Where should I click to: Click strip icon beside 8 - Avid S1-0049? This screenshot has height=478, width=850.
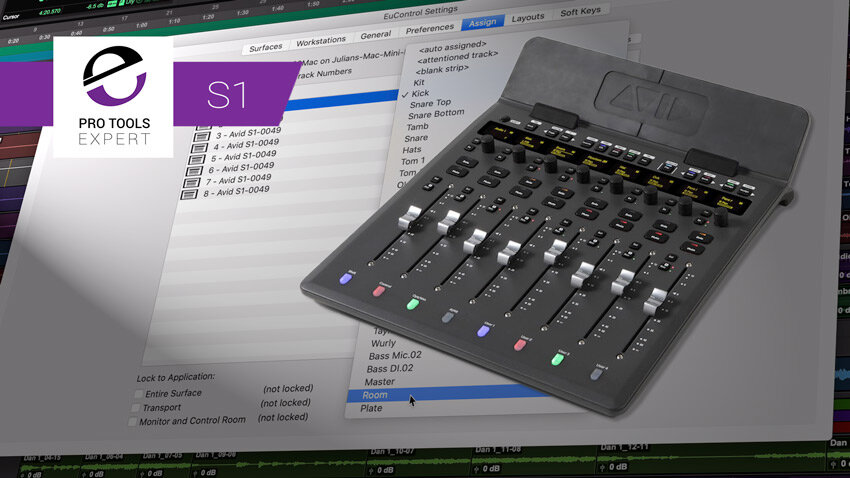pyautogui.click(x=188, y=195)
